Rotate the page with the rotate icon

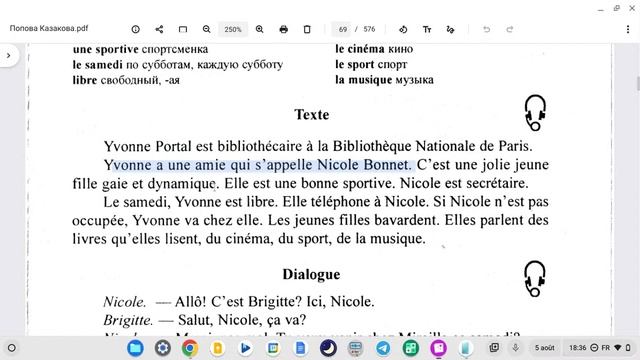tap(403, 29)
